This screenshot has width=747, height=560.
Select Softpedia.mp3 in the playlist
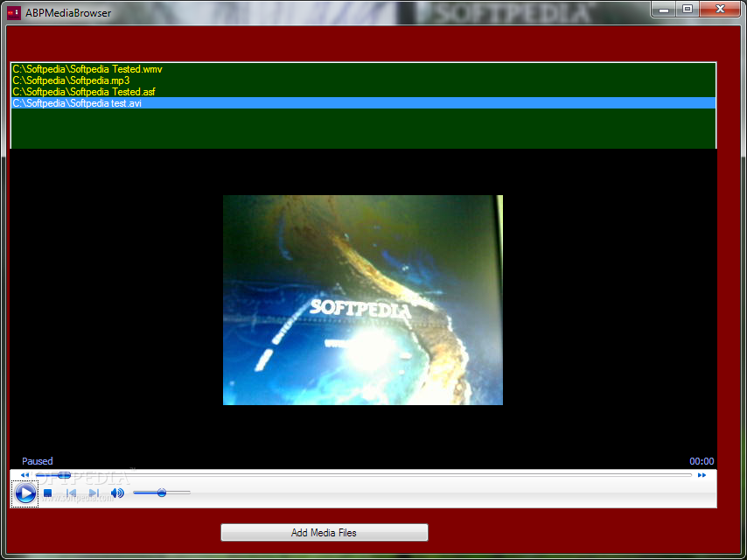pyautogui.click(x=363, y=80)
